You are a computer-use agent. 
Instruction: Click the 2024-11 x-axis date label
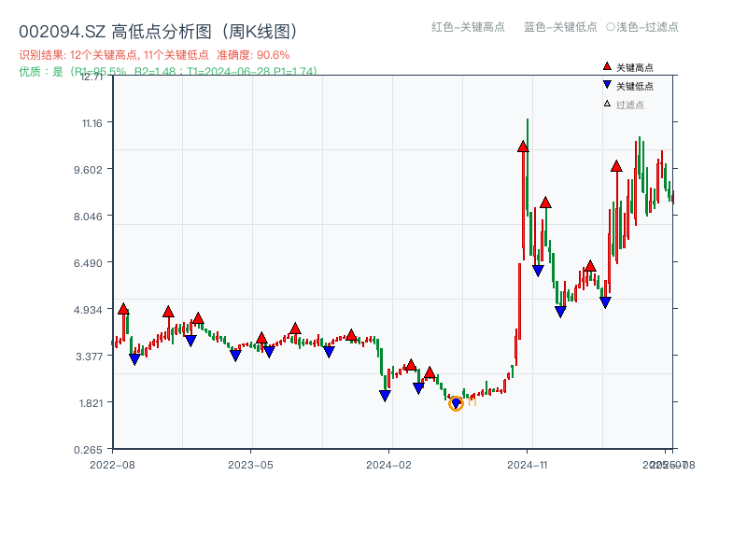527,465
